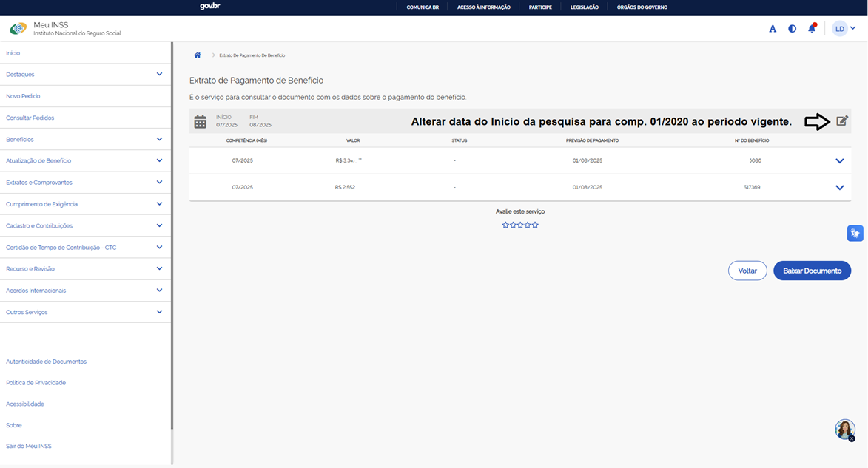The image size is (868, 468).
Task: Open the calendar icon for the period
Action: (201, 122)
